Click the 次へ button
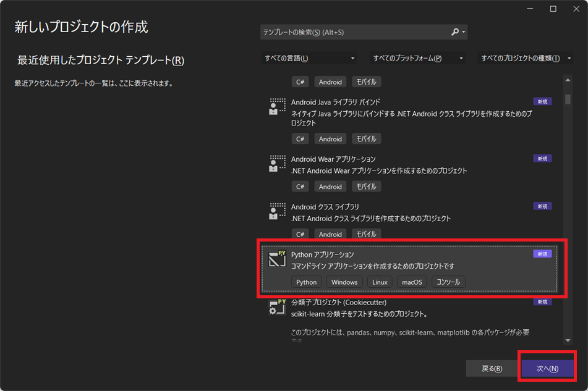This screenshot has height=391, width=588. [x=547, y=367]
